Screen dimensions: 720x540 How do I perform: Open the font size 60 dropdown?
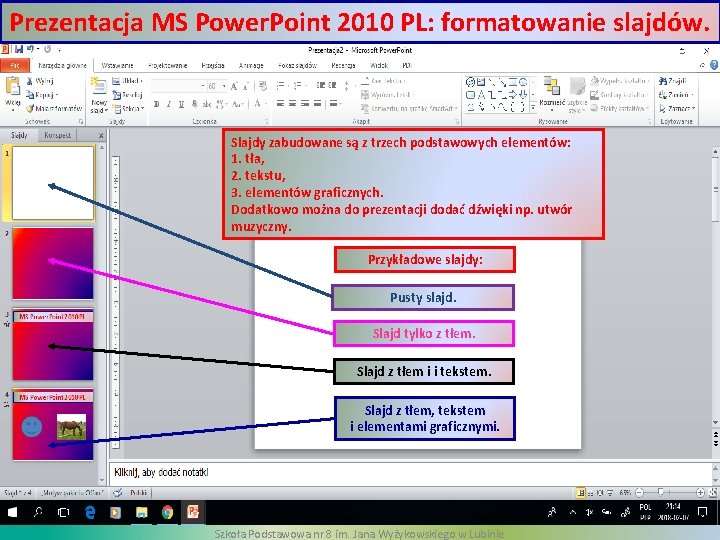(224, 86)
